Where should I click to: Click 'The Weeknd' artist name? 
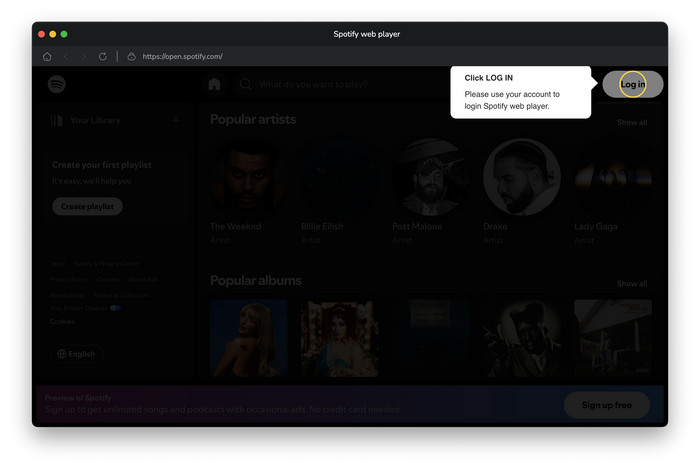(236, 226)
